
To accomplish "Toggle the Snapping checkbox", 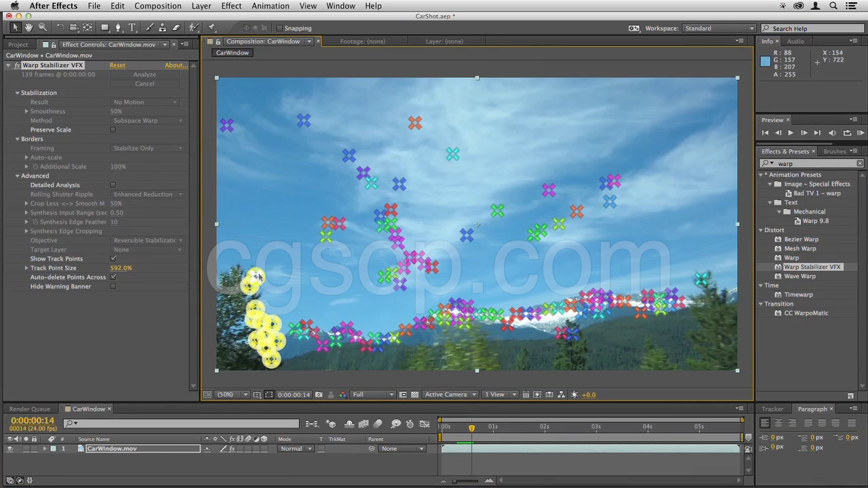I will click(279, 28).
